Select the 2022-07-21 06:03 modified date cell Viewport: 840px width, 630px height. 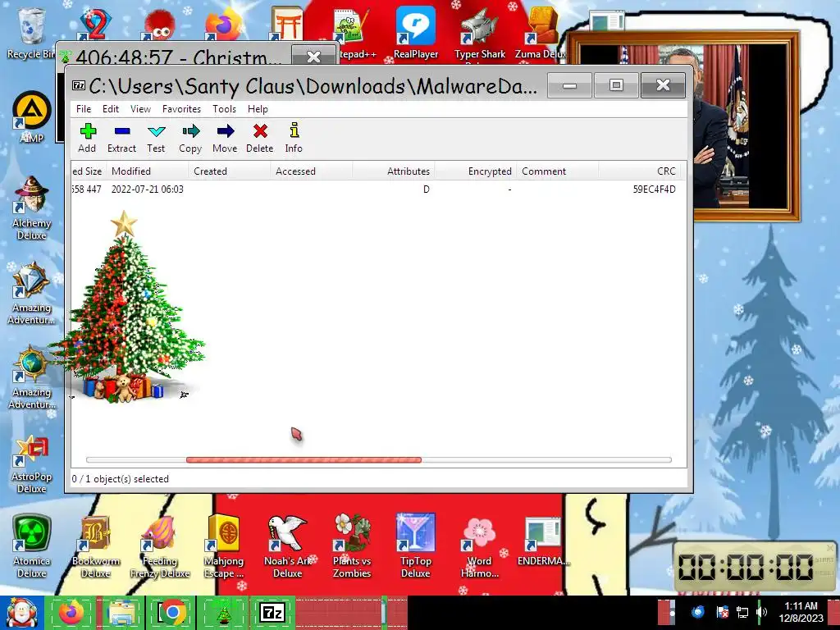[x=148, y=189]
